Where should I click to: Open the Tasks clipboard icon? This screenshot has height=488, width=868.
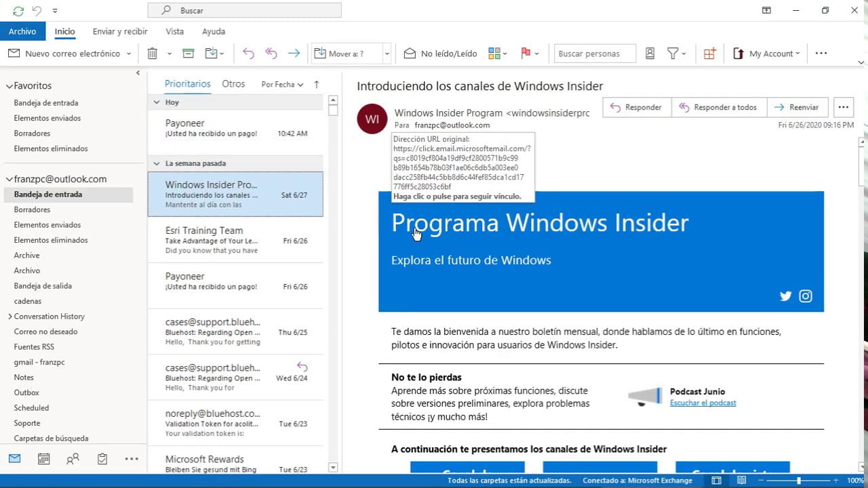[102, 459]
